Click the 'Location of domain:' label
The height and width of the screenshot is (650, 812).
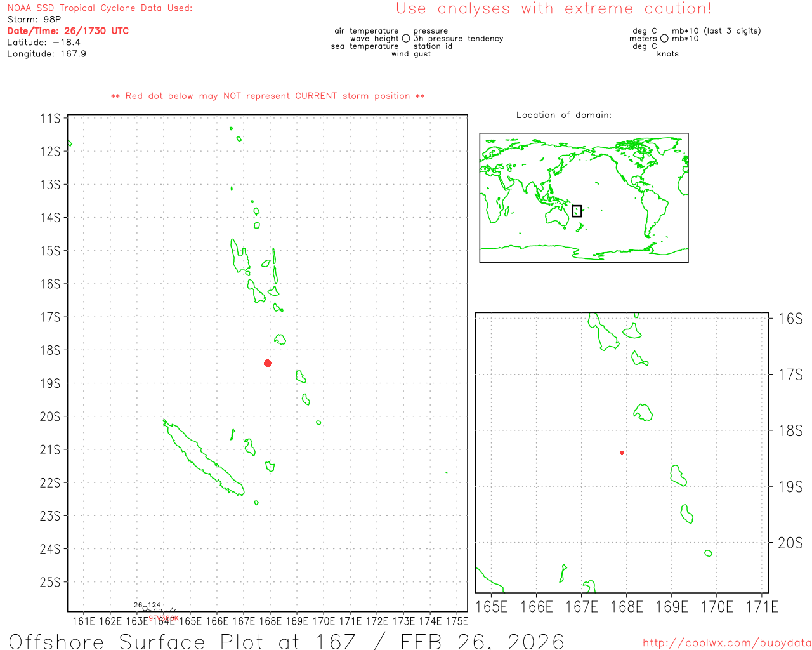coord(564,115)
